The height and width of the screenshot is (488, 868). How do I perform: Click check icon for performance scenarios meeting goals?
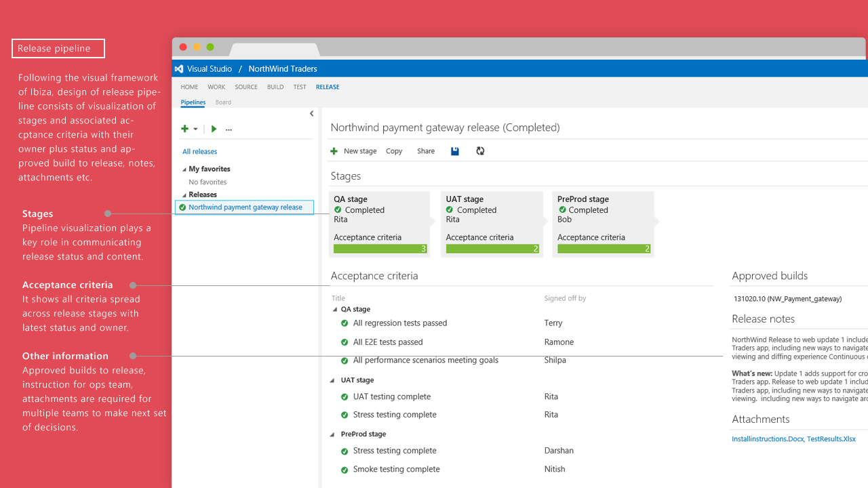pyautogui.click(x=345, y=361)
